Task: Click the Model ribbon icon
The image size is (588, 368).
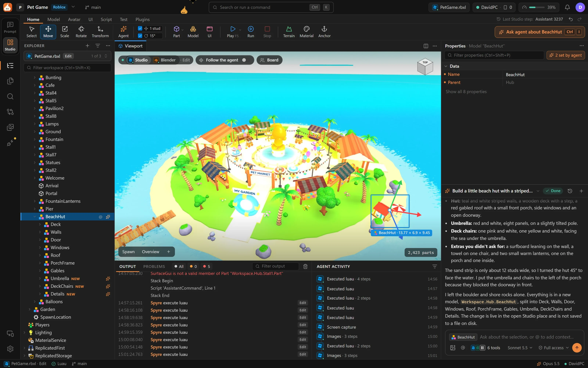Action: 193,32
